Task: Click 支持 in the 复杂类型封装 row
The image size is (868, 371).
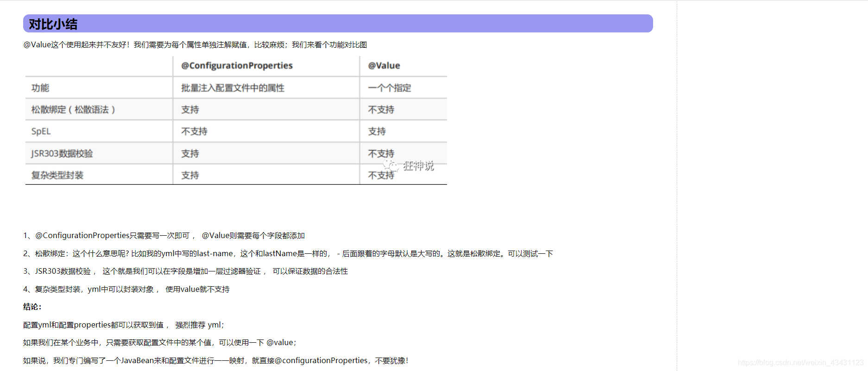Action: (x=190, y=176)
